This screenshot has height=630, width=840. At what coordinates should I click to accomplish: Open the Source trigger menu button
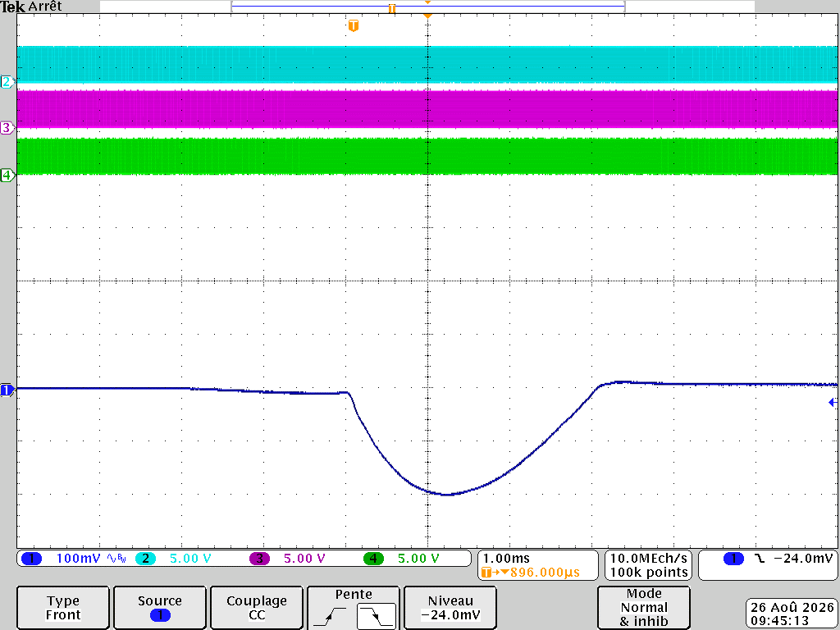[160, 608]
